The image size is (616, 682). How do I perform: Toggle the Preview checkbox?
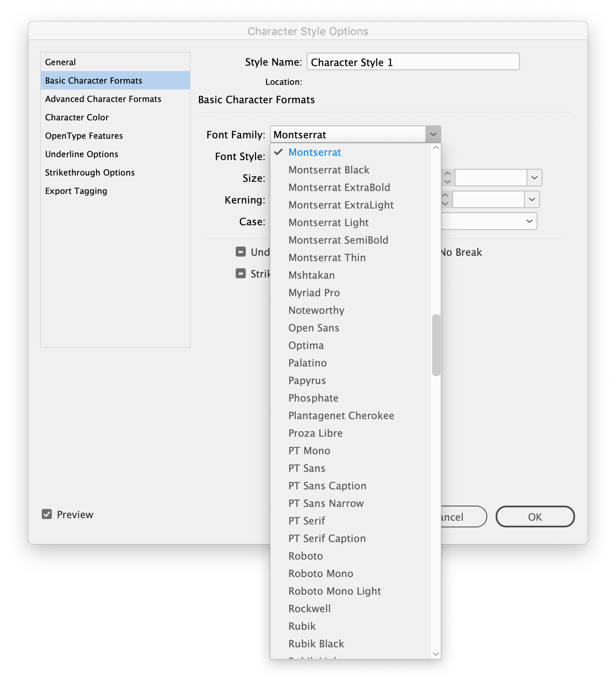click(x=47, y=514)
